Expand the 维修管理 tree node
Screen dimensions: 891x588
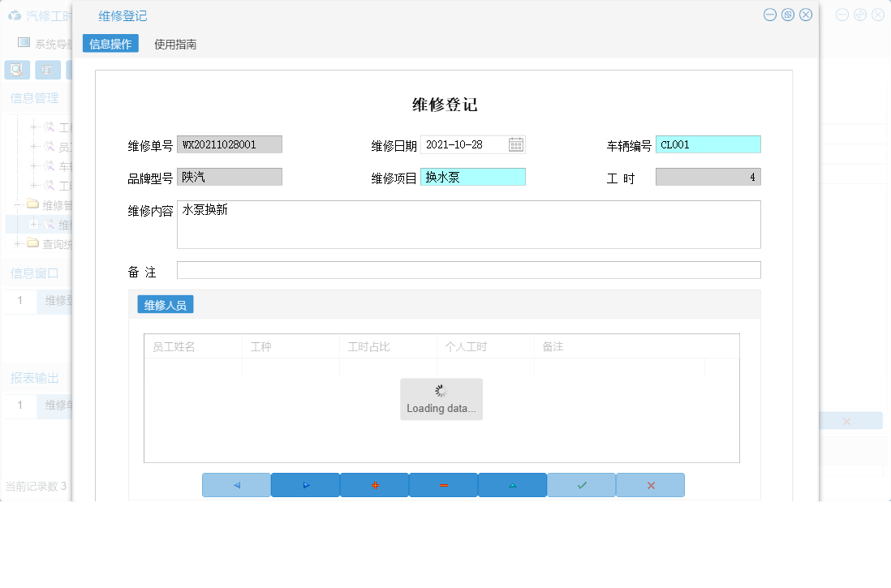[17, 204]
